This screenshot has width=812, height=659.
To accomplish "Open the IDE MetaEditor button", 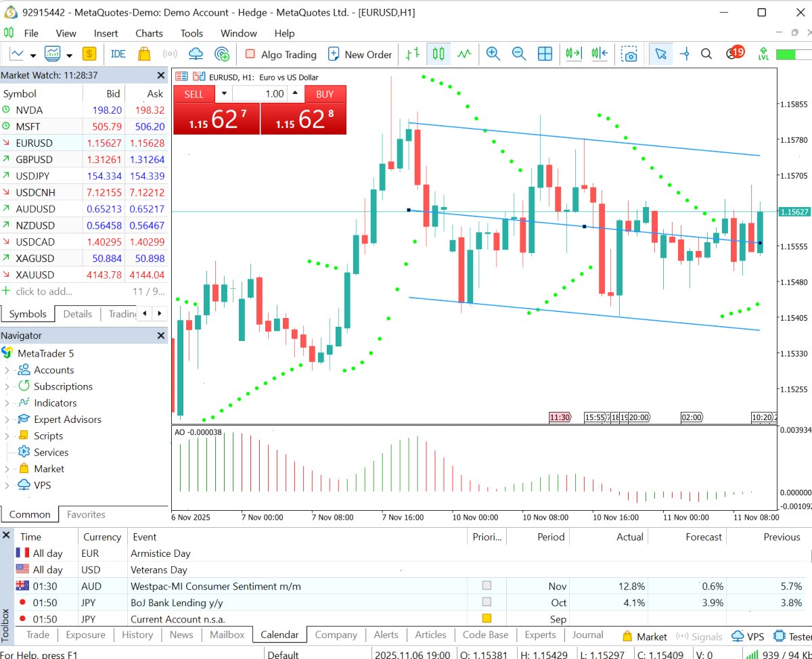I will pyautogui.click(x=118, y=54).
